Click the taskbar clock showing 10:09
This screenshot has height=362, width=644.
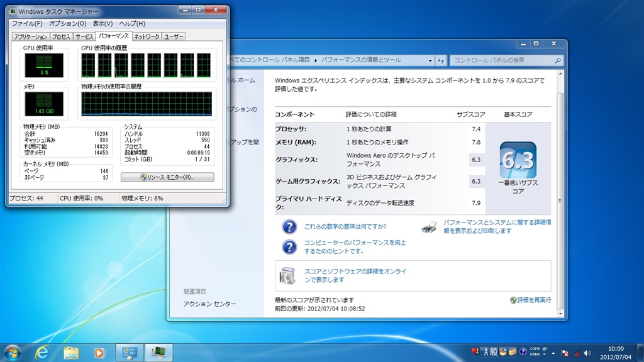(x=616, y=353)
